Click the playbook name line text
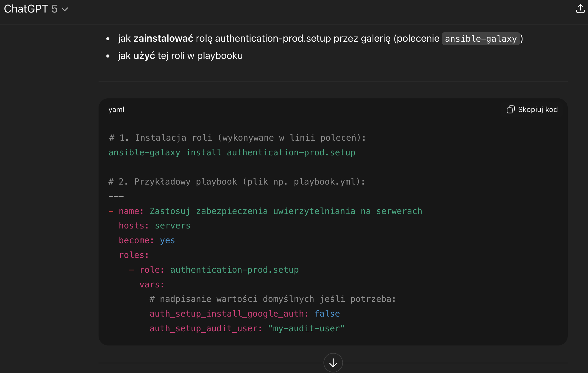Viewport: 588px width, 373px height. click(x=286, y=211)
